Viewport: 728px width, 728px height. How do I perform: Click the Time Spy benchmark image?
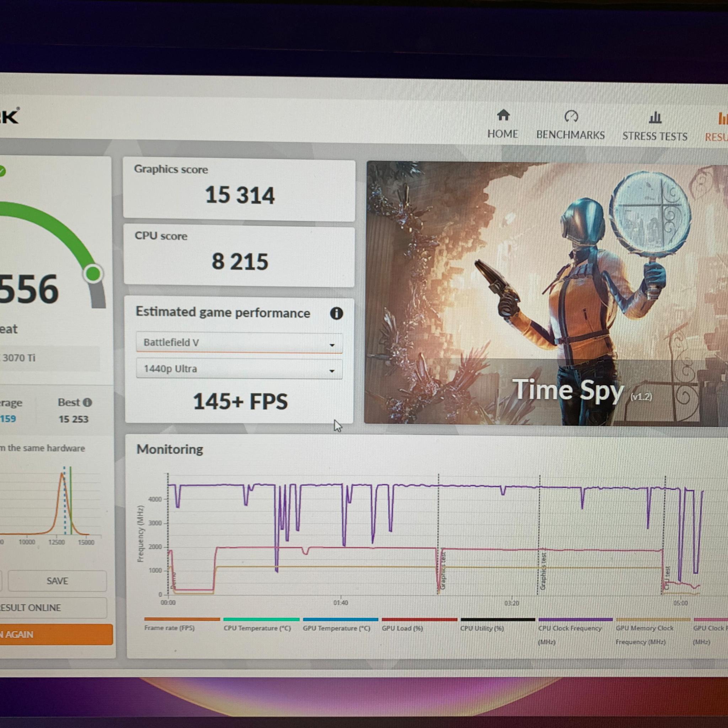pos(546,294)
